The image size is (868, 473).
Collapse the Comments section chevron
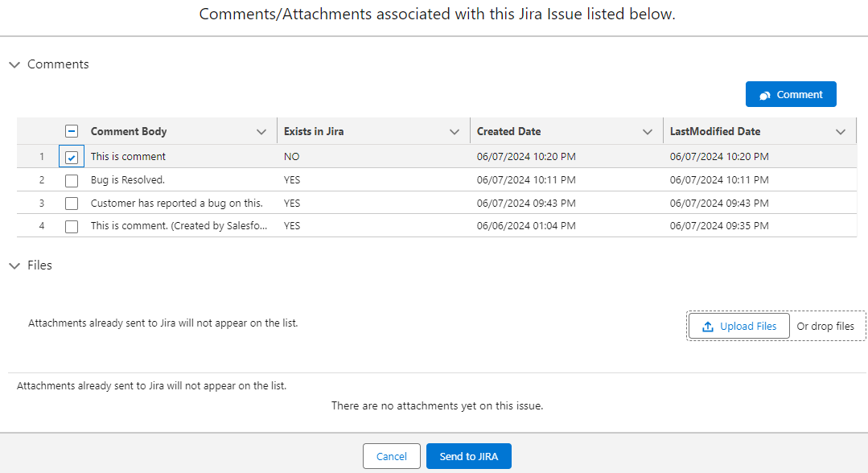click(15, 65)
